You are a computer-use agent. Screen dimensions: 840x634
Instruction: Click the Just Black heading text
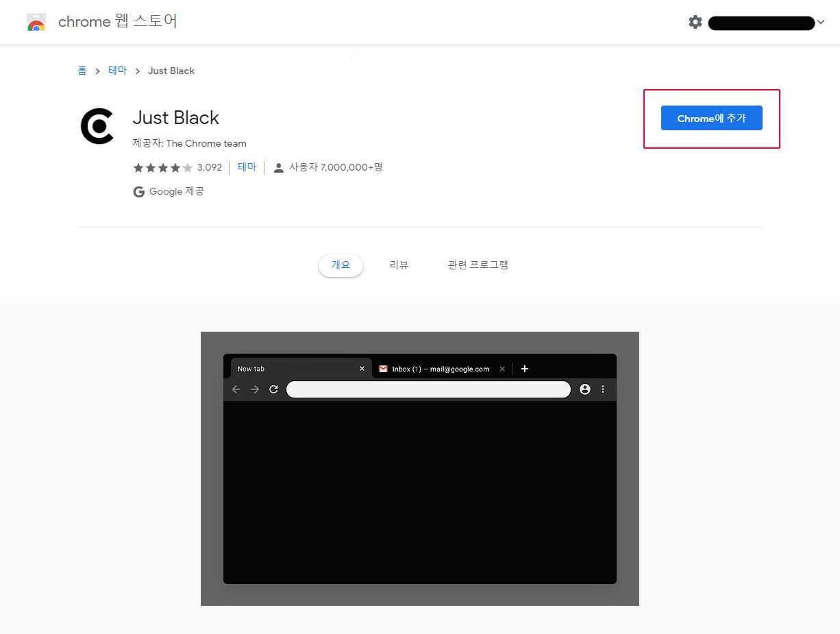coord(176,118)
